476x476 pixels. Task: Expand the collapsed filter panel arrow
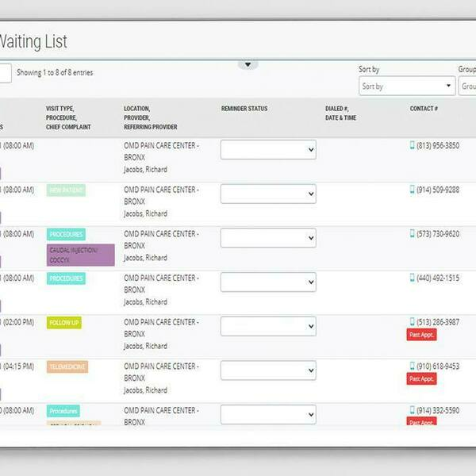[x=248, y=64]
